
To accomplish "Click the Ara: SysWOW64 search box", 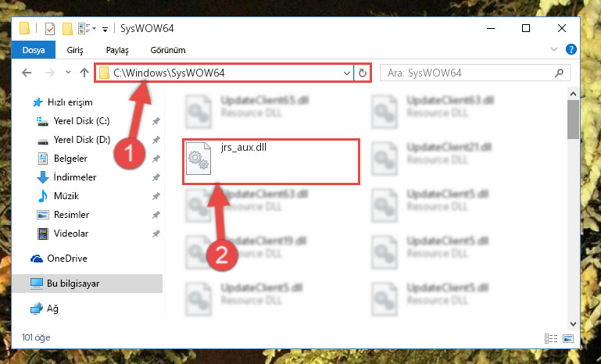I will tap(475, 73).
